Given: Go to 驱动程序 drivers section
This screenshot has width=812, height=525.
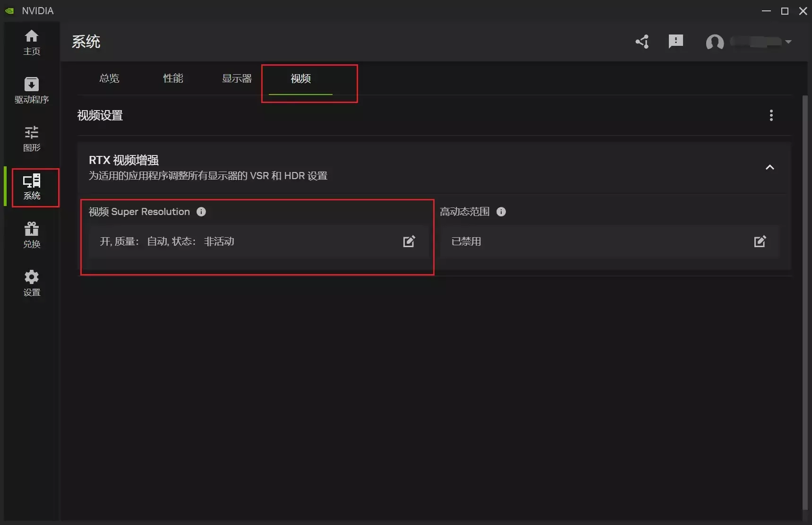Looking at the screenshot, I should (x=32, y=90).
